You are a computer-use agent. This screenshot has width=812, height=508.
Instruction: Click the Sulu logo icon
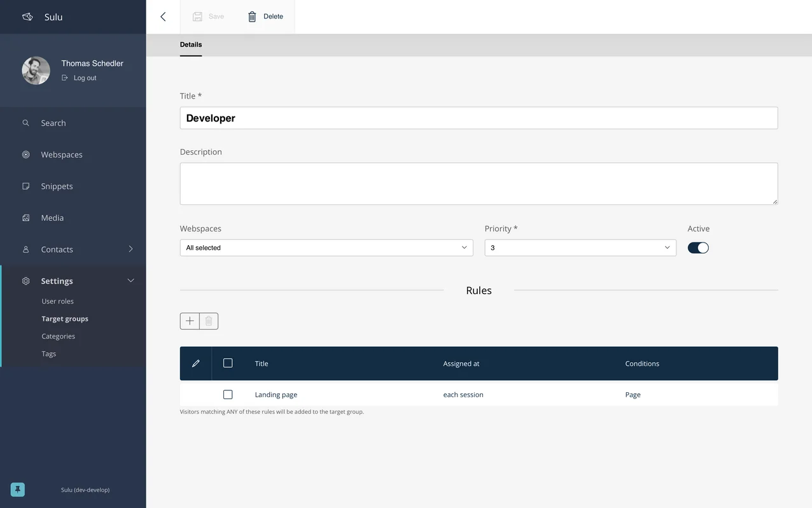click(27, 17)
